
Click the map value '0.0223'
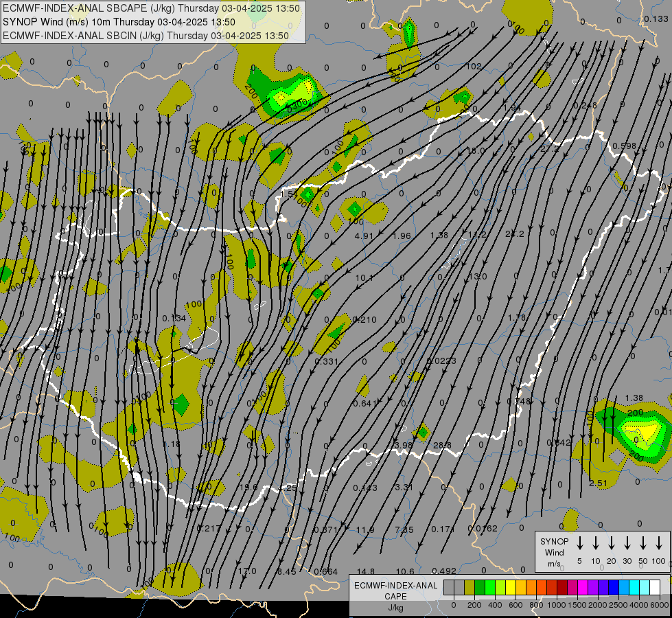coord(441,360)
